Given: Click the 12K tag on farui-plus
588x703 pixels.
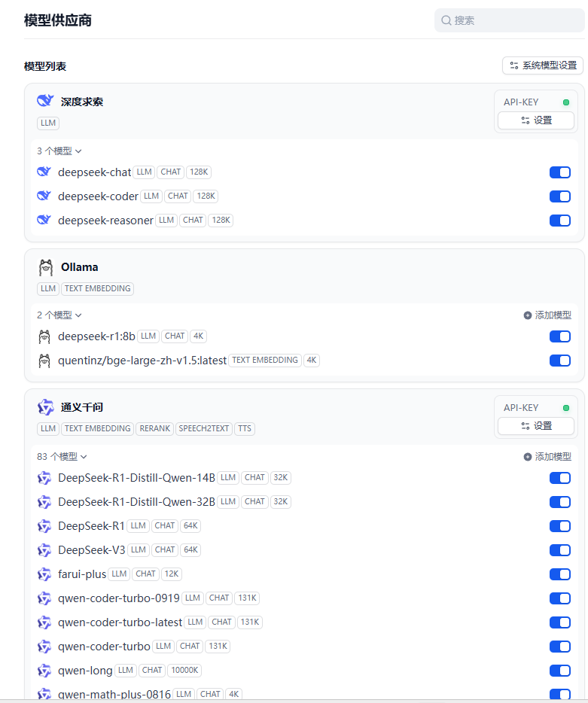Looking at the screenshot, I should click(x=172, y=574).
